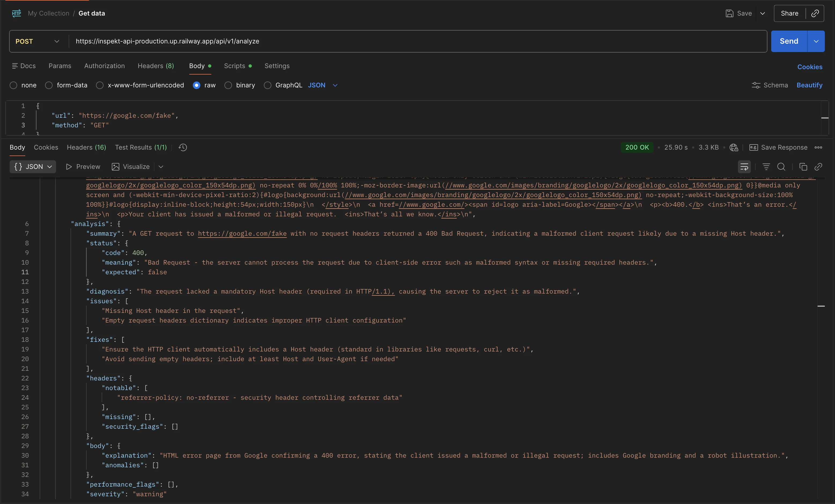Choose the GraphQL body option
Viewport: 835px width, 504px height.
coord(267,85)
